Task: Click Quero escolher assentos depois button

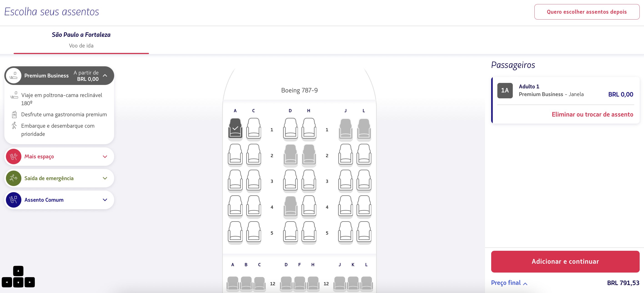Action: (587, 12)
